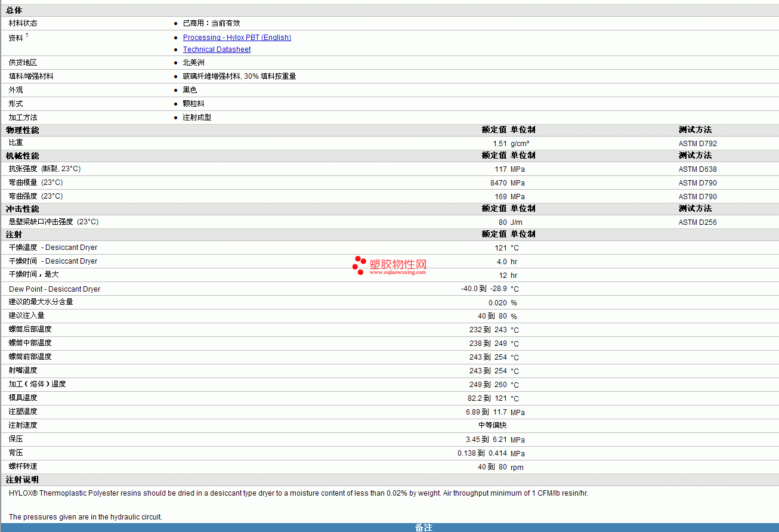Select the 资料 row label
This screenshot has height=532, width=779.
pyautogui.click(x=16, y=38)
